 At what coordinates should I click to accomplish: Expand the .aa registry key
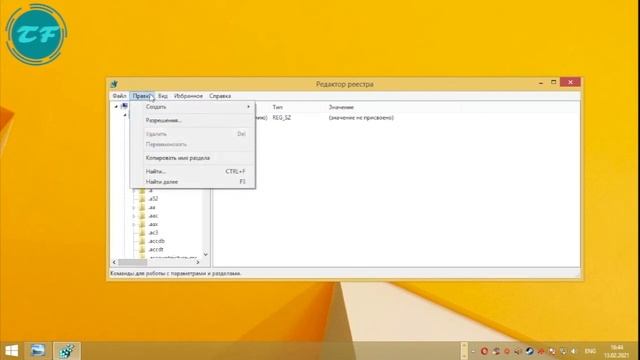[x=133, y=207]
